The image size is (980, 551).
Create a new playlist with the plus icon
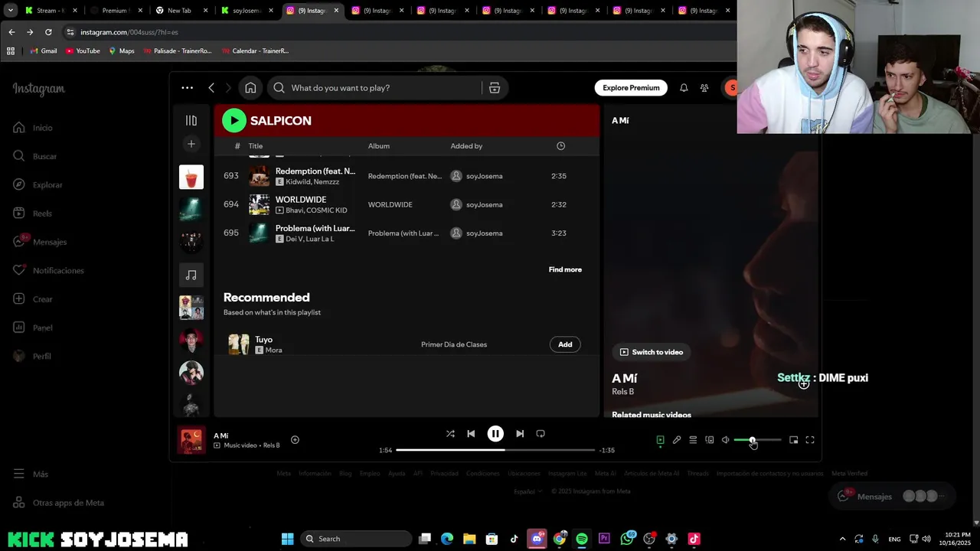(x=191, y=144)
